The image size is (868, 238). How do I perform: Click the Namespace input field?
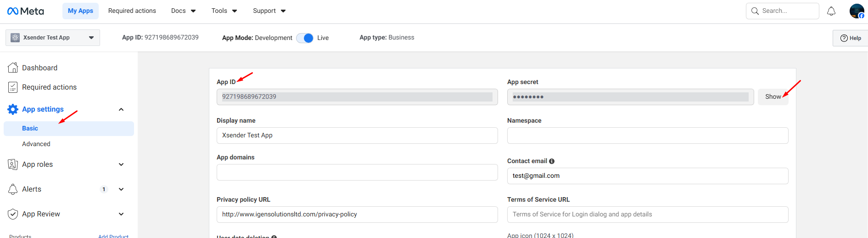pos(647,136)
